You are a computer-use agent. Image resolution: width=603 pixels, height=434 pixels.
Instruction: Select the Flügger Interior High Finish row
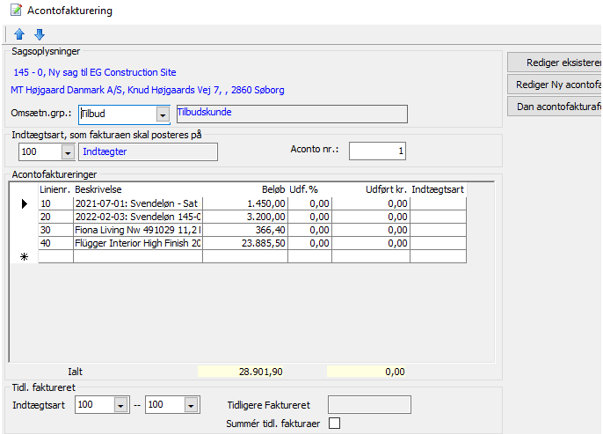[137, 243]
